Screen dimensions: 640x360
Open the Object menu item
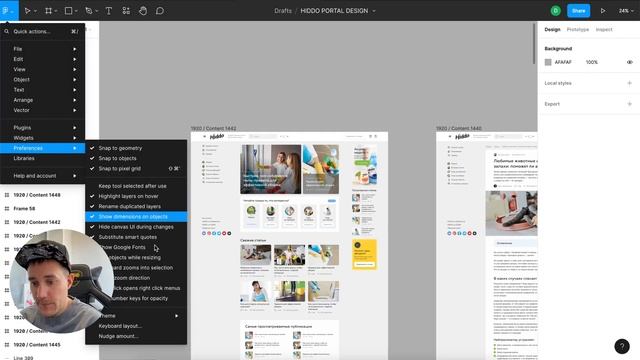click(42, 80)
